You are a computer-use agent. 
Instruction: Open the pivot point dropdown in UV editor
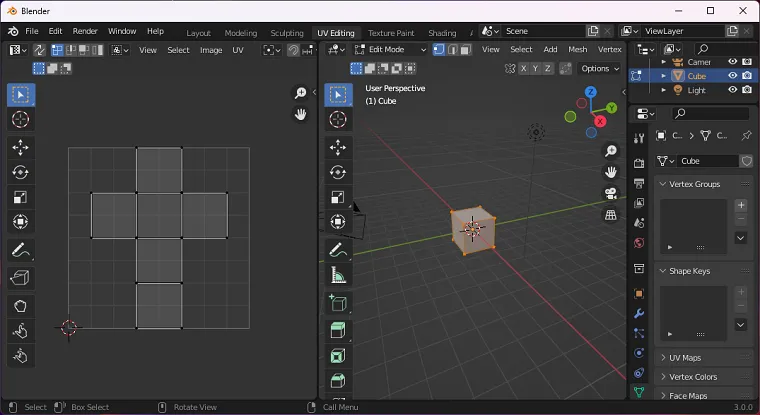pyautogui.click(x=271, y=50)
